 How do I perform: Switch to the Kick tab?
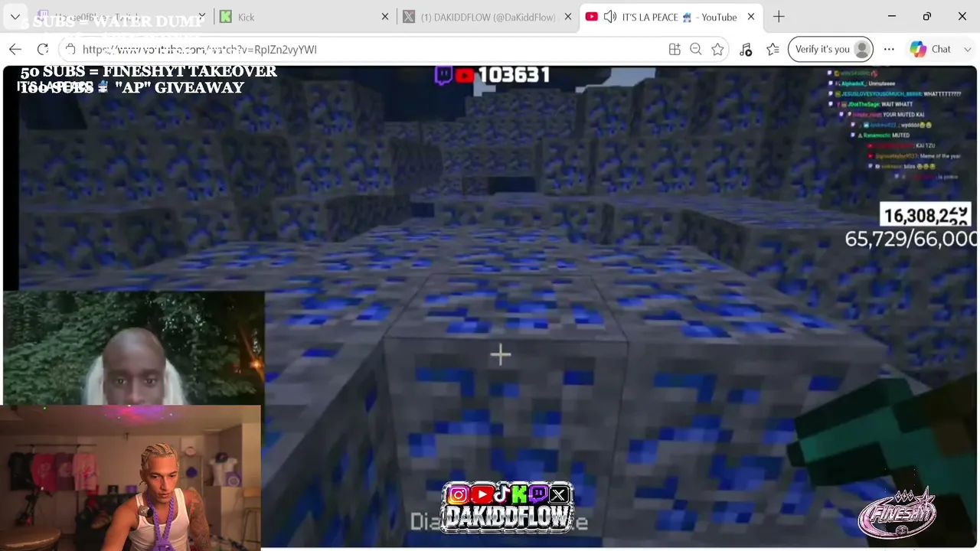tap(305, 17)
